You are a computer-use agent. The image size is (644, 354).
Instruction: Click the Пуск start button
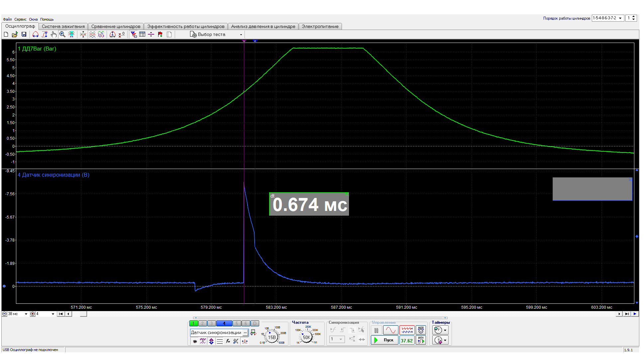point(384,340)
